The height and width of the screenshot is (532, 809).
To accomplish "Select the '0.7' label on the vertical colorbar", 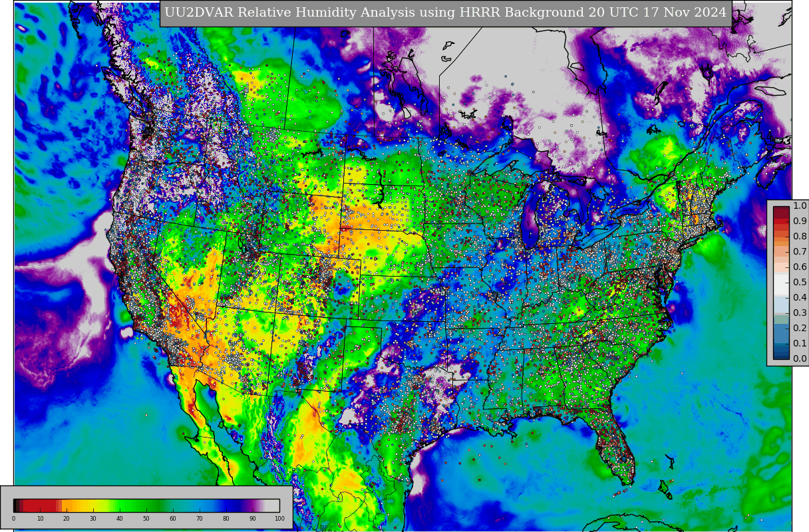I will 800,252.
